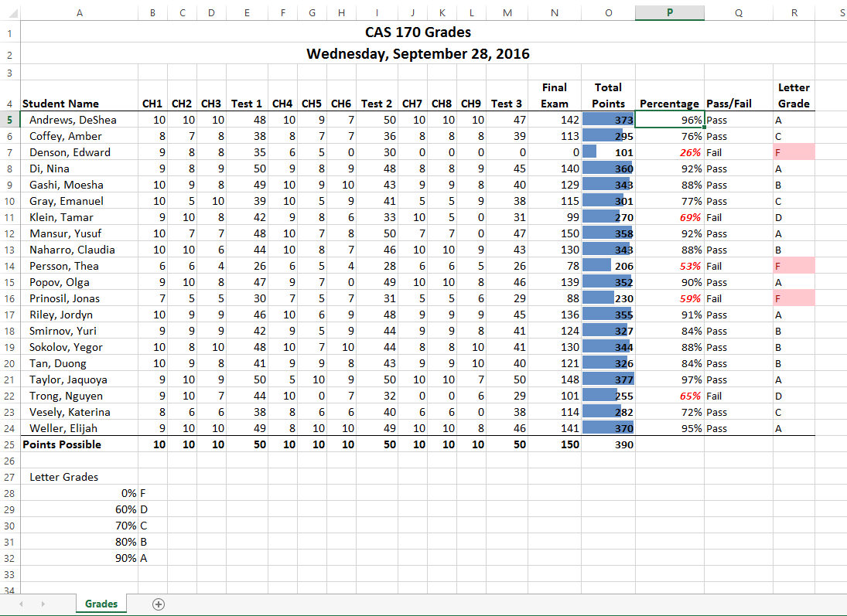Image resolution: width=847 pixels, height=616 pixels.
Task: Click total points data bar showing 206
Action: pyautogui.click(x=608, y=266)
